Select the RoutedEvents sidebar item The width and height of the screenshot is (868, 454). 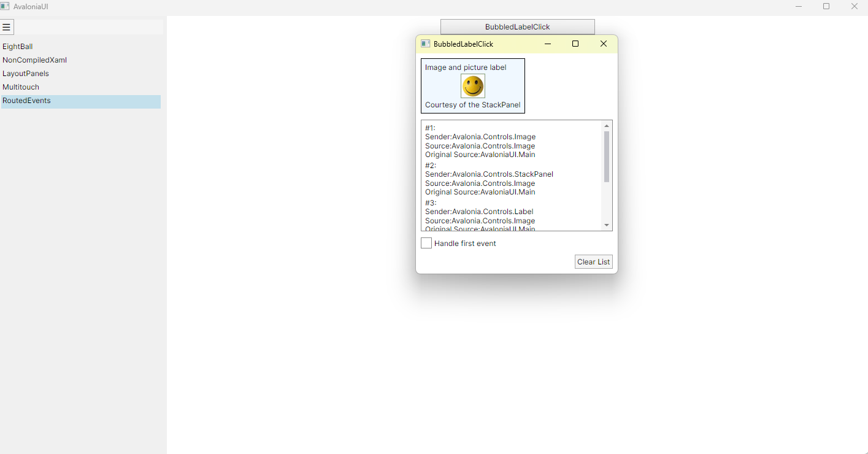click(81, 101)
